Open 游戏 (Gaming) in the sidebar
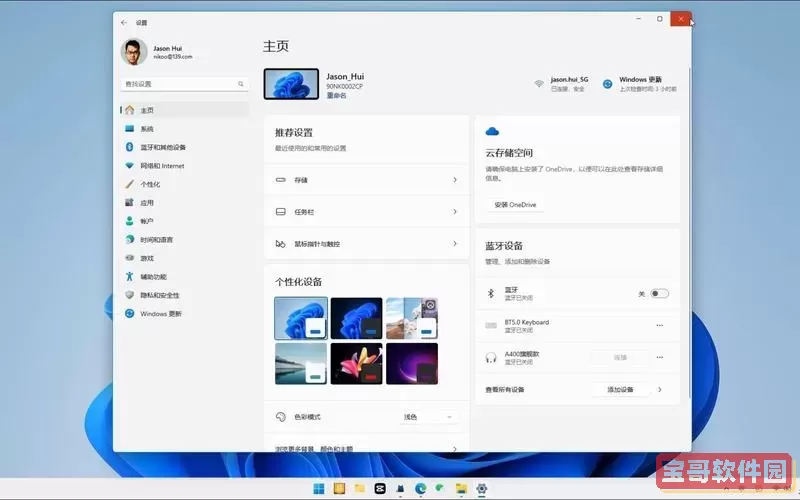The height and width of the screenshot is (500, 800). coord(185,258)
